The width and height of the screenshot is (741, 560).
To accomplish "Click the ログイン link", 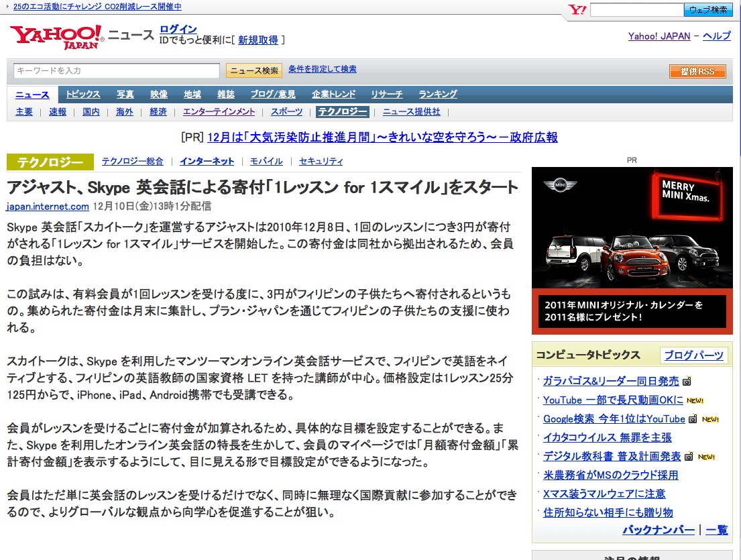I will [x=178, y=30].
